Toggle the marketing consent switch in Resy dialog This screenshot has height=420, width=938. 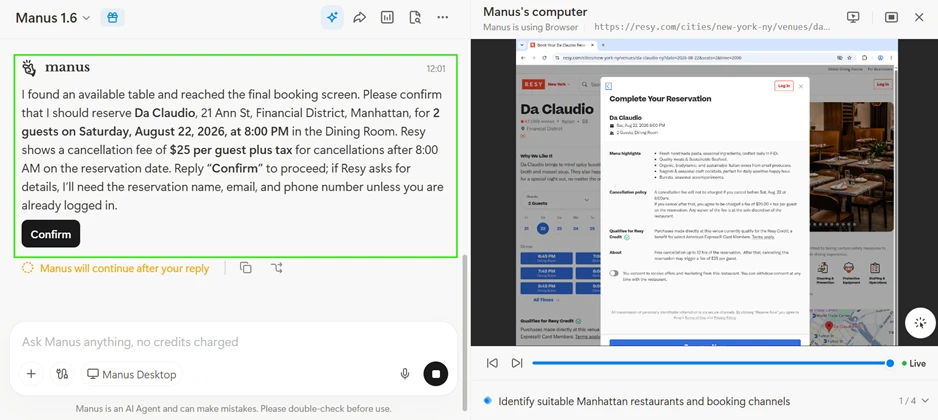[x=614, y=273]
